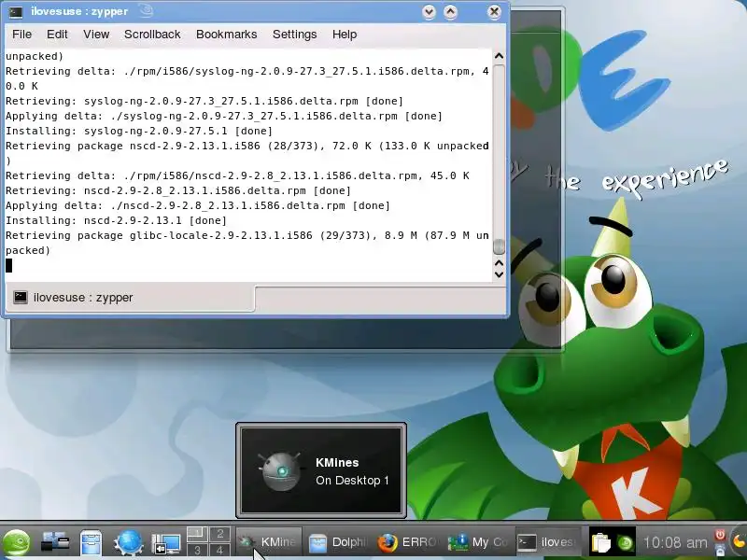747x560 pixels.
Task: Open the Settings menu in Konsole
Action: tap(294, 35)
